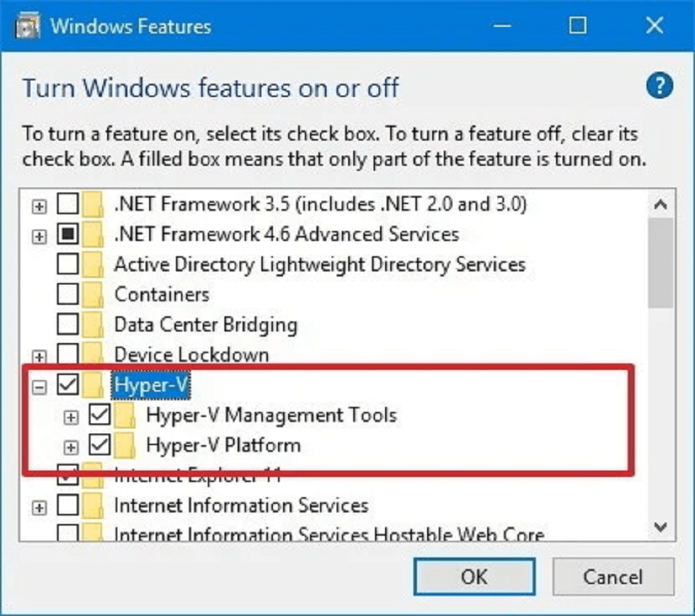Click the Data Center Bridging folder icon
The width and height of the screenshot is (695, 616).
[93, 324]
